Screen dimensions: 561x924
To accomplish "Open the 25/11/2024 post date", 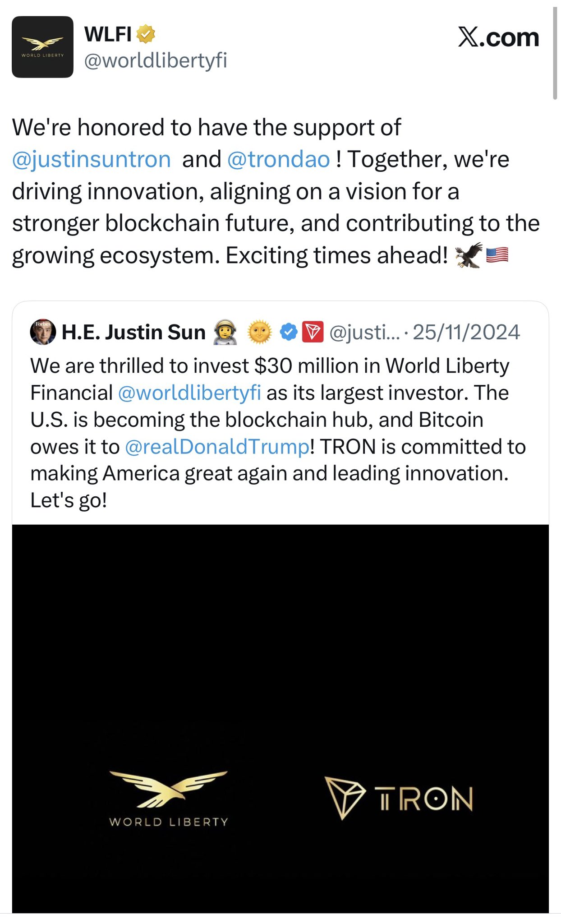I will (466, 332).
